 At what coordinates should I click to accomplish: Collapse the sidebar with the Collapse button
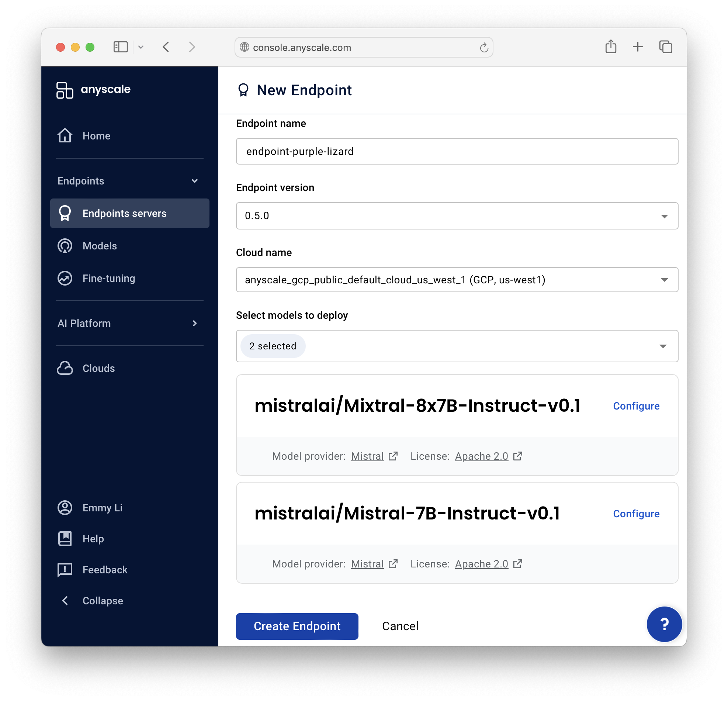(129, 601)
